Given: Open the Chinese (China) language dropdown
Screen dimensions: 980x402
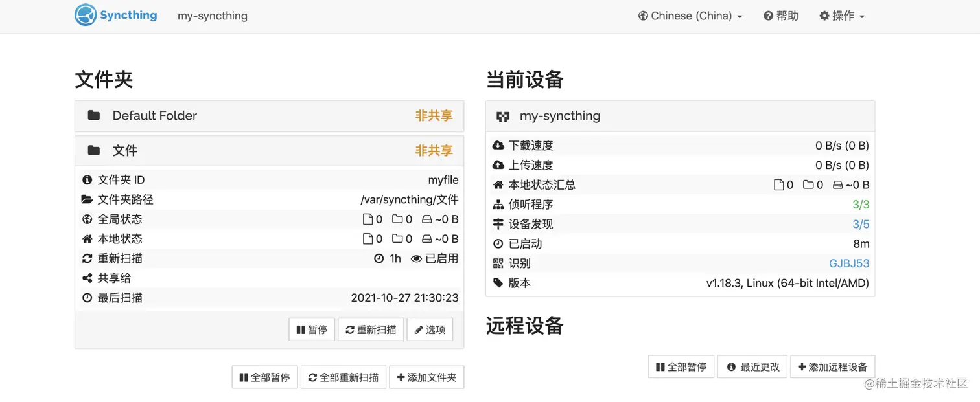Looking at the screenshot, I should coord(690,16).
